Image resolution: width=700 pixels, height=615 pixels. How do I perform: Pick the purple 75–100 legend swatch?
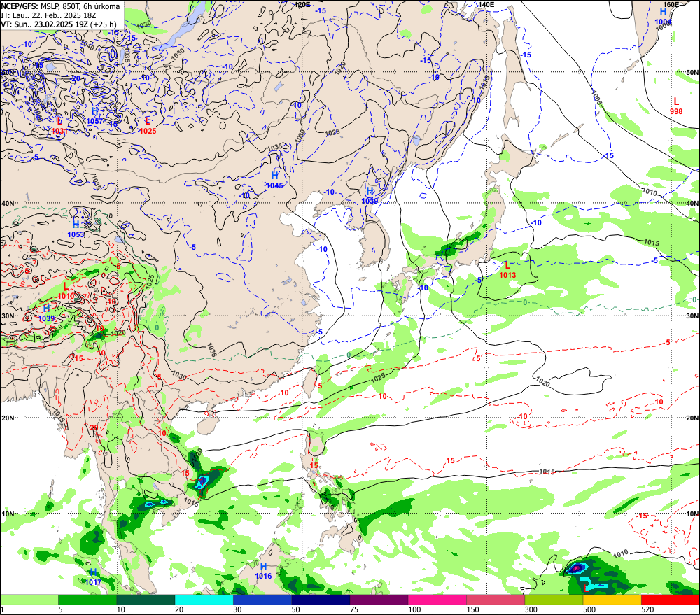(x=379, y=600)
